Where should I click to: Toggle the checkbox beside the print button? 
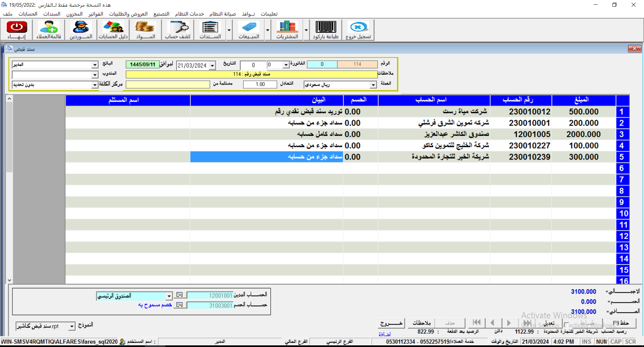pyautogui.click(x=566, y=324)
